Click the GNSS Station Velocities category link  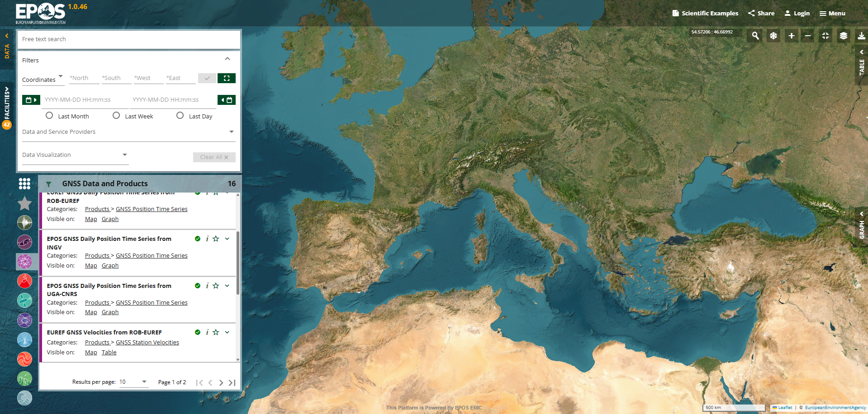click(147, 343)
